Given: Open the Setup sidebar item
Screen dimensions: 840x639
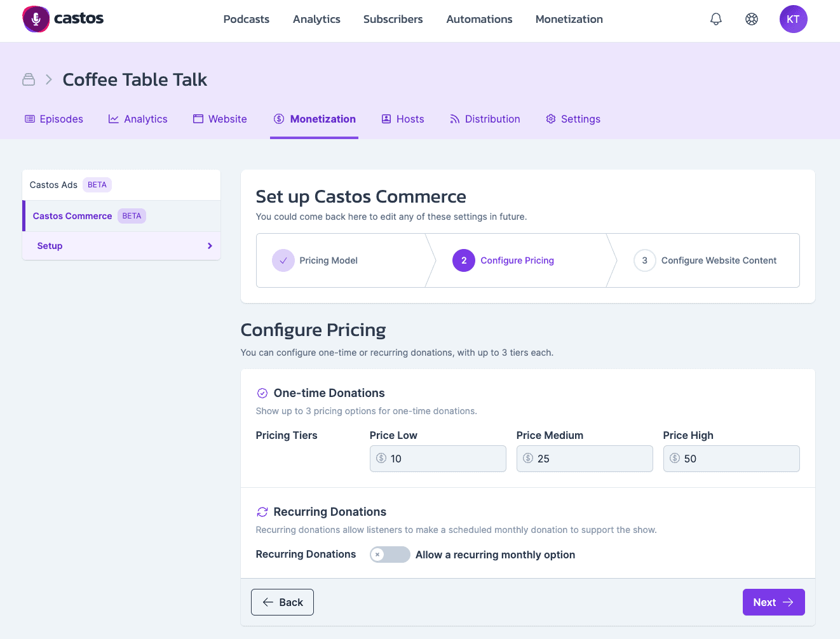Looking at the screenshot, I should pos(121,246).
